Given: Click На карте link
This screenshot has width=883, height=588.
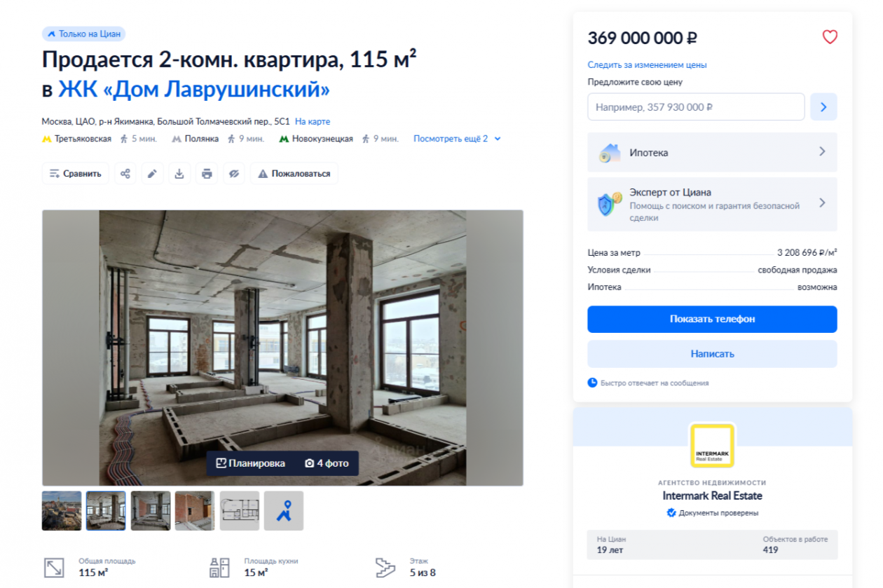Looking at the screenshot, I should pos(313,121).
